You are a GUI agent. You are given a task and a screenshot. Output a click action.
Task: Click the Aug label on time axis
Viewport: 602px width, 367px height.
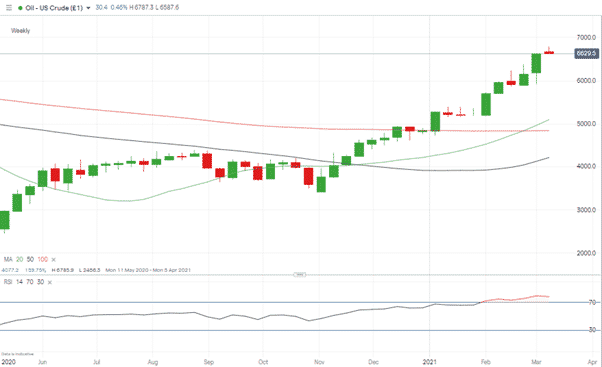click(x=153, y=362)
